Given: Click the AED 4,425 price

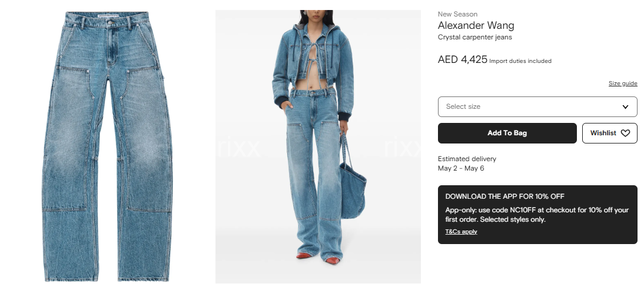Looking at the screenshot, I should pos(463,59).
